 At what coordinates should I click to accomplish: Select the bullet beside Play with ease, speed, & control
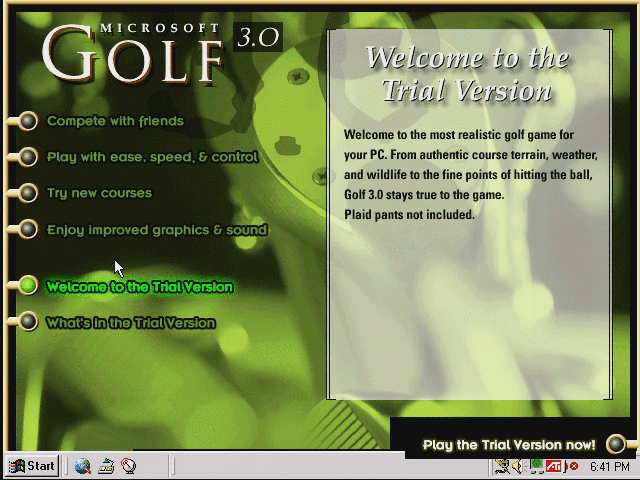pyautogui.click(x=28, y=157)
